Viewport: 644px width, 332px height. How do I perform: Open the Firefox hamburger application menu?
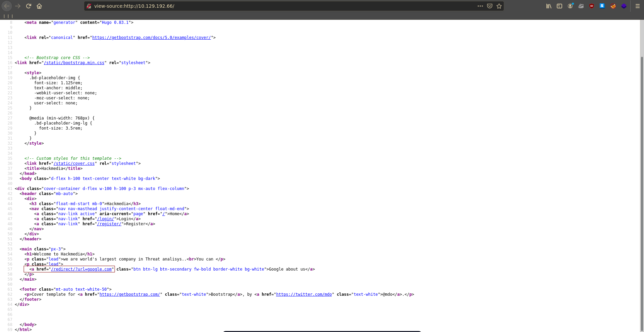click(638, 6)
